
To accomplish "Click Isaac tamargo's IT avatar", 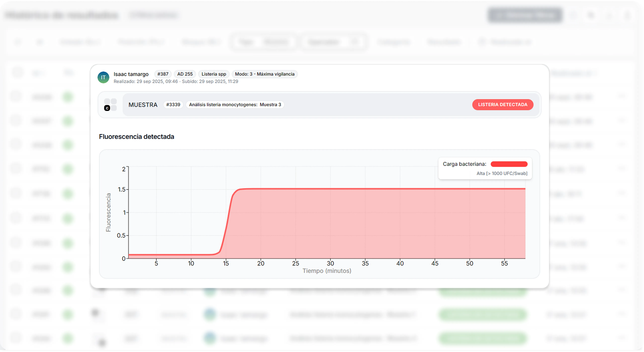I will 103,77.
